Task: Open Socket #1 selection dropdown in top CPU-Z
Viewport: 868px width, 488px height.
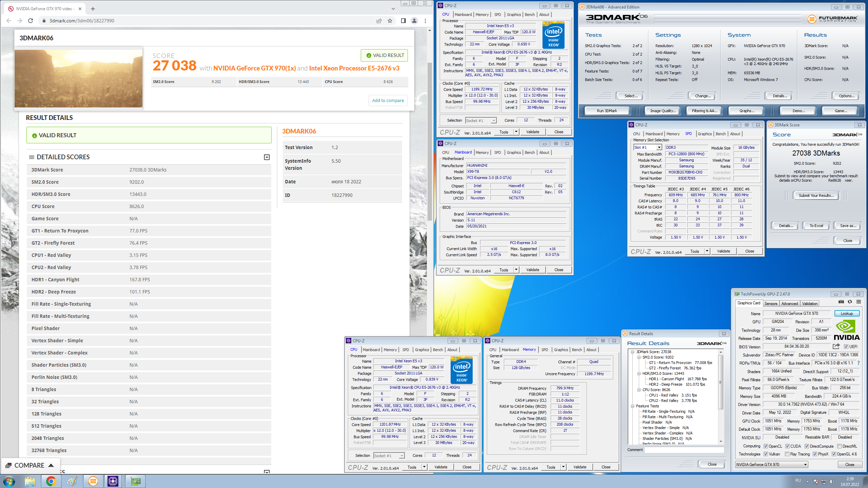Action: pos(481,120)
